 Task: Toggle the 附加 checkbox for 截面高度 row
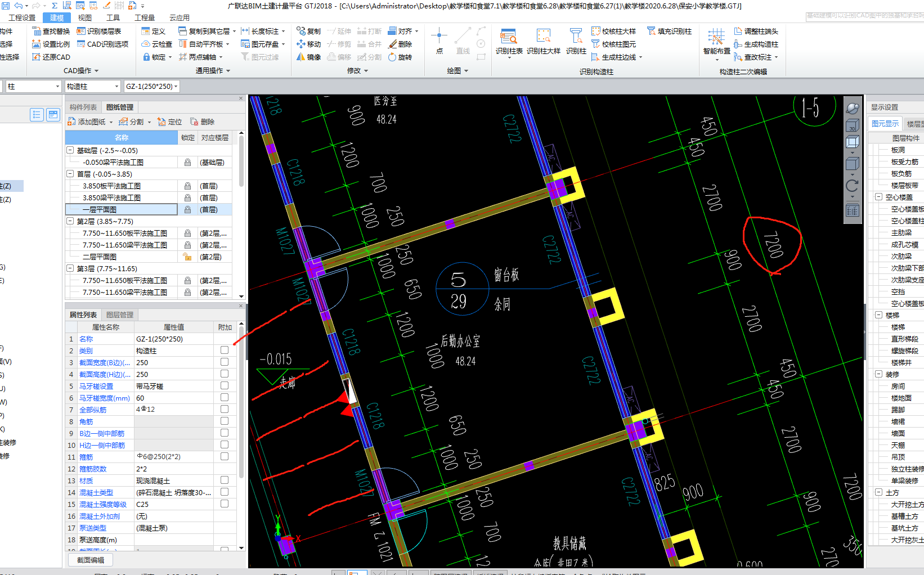tap(225, 374)
